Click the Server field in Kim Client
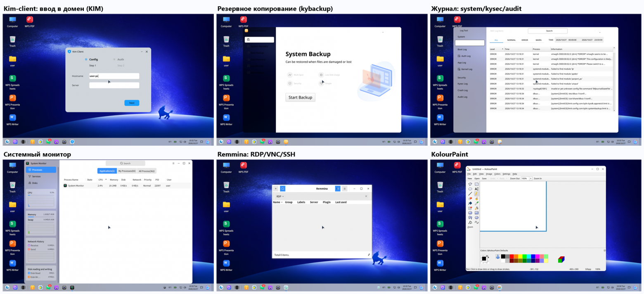Viewport: 644px width, 294px height. click(x=114, y=85)
